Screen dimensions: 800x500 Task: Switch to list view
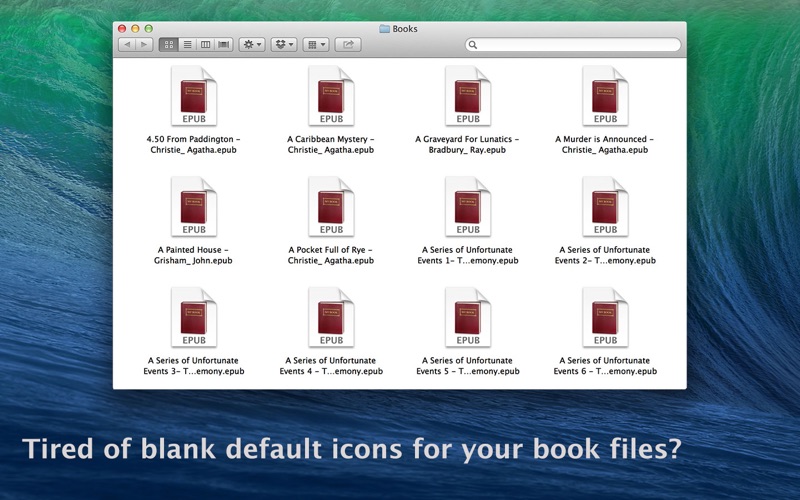click(x=187, y=45)
